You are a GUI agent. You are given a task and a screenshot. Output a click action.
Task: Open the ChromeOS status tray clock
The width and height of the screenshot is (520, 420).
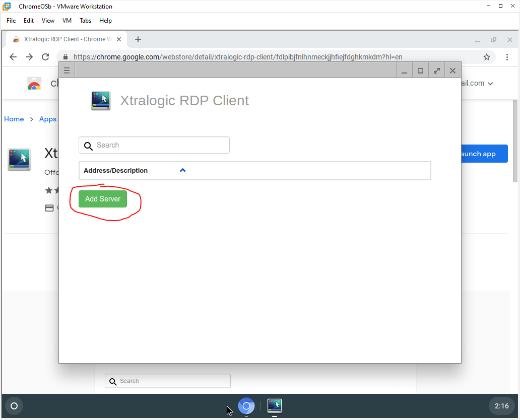[x=502, y=406]
